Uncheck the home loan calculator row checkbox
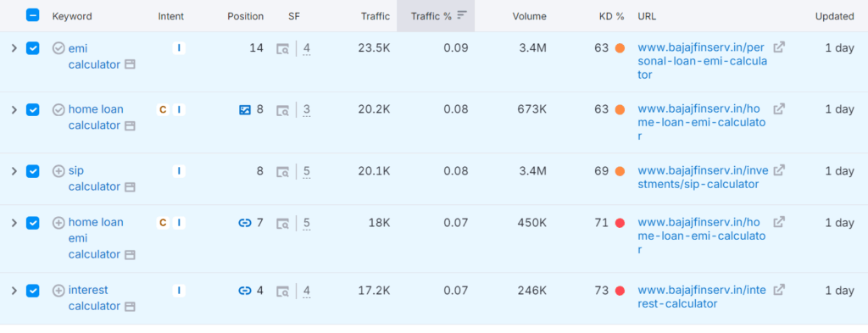868x333 pixels. (33, 109)
